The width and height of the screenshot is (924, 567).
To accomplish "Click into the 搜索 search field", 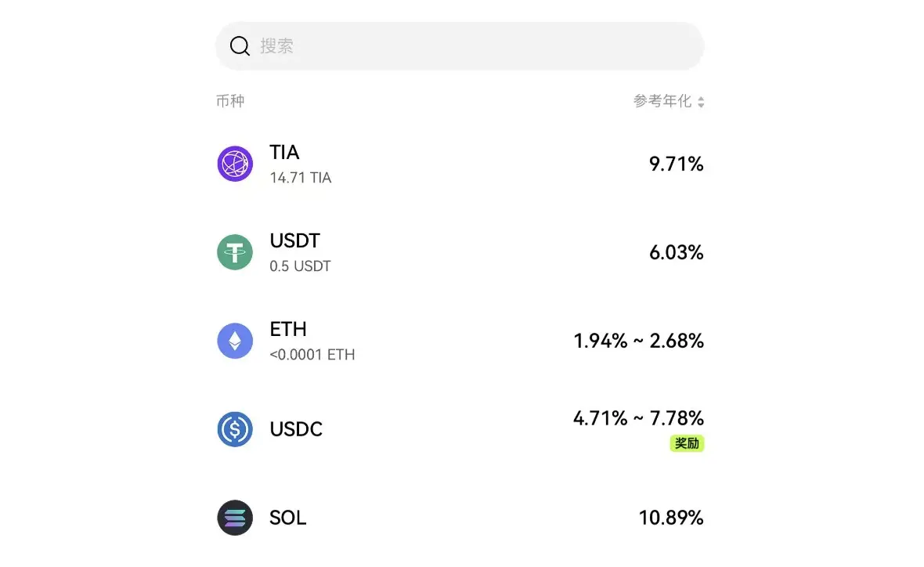I will tap(470, 46).
